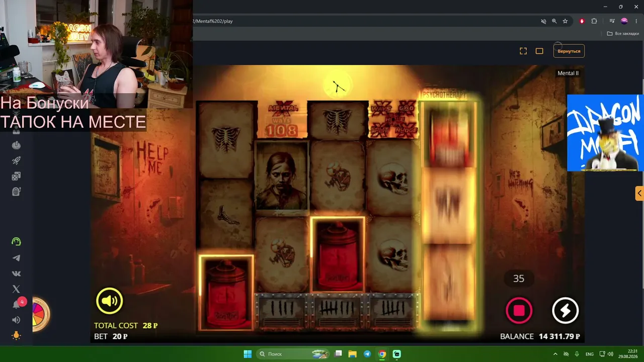Switch to Chrome on the taskbar
This screenshot has width=644, height=362.
click(382, 354)
